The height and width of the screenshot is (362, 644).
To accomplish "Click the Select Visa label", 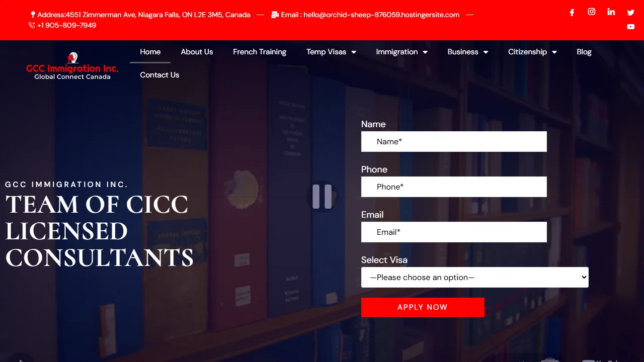I will [384, 260].
